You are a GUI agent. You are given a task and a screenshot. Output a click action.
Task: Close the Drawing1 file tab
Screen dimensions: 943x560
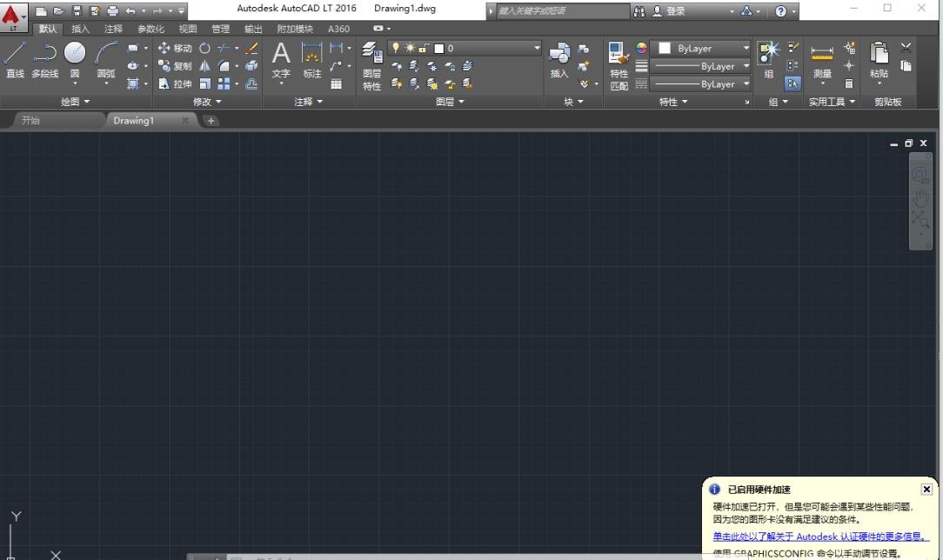pyautogui.click(x=184, y=120)
